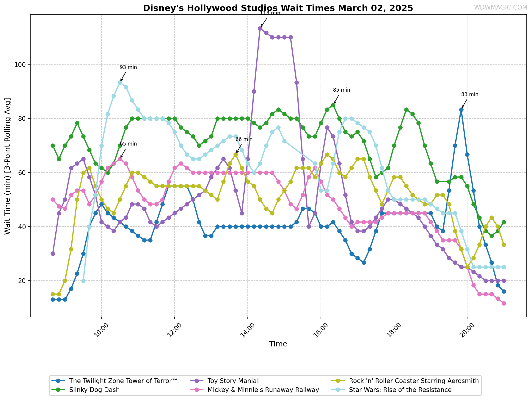Click the chart title text

278,8
